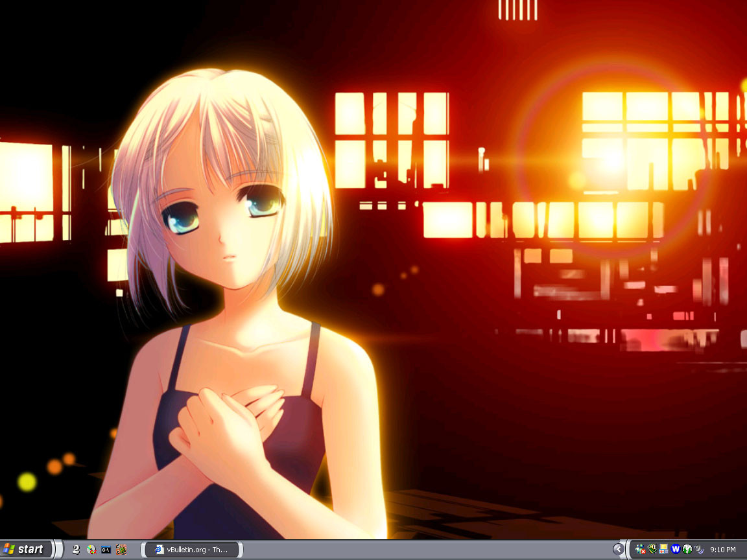Open the volume speaker tray icon
747x560 pixels.
[699, 550]
